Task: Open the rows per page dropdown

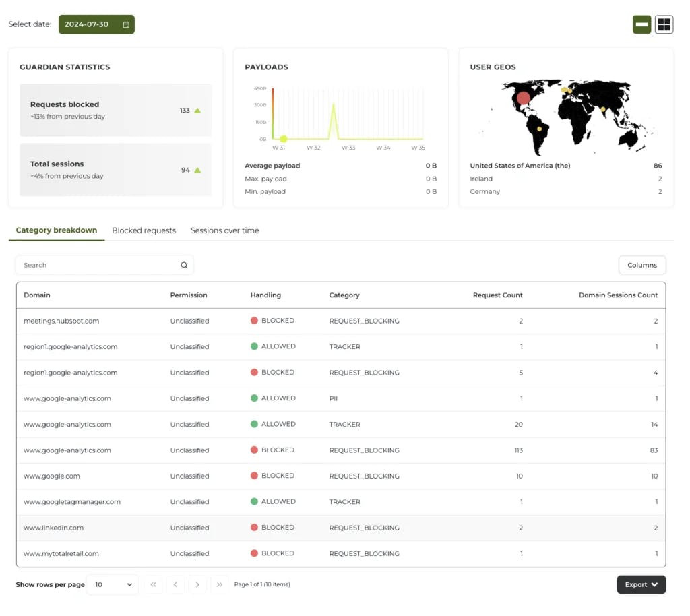Action: tap(113, 585)
